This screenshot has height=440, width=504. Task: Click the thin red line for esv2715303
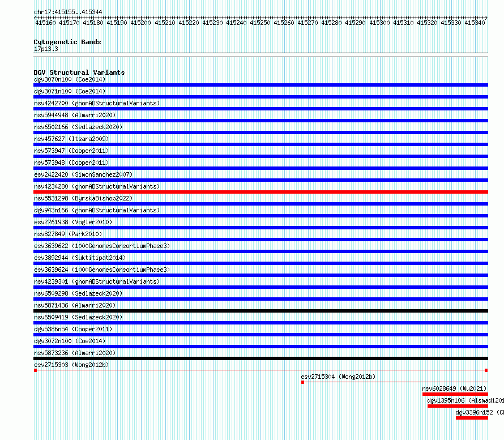(260, 370)
